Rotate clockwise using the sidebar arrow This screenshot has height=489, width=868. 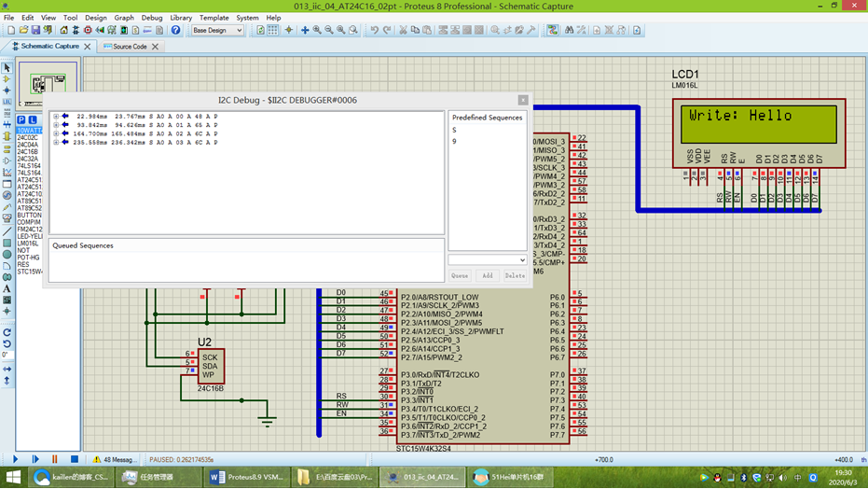pyautogui.click(x=7, y=333)
